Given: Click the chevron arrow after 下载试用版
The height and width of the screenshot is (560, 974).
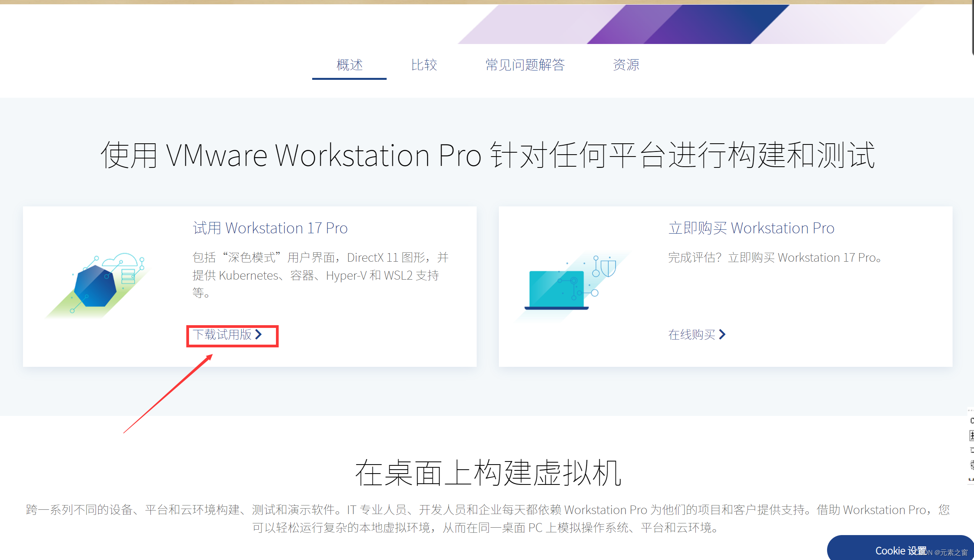Looking at the screenshot, I should pos(258,334).
